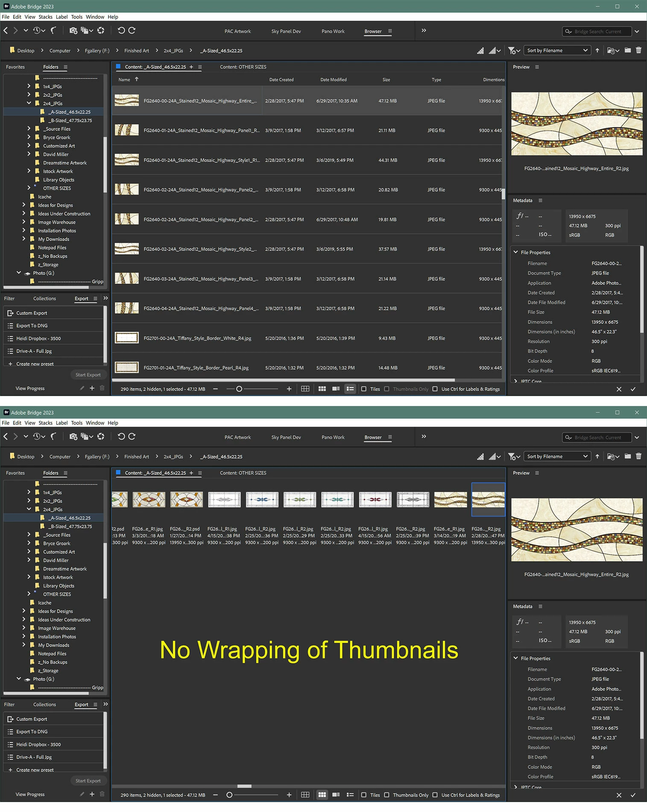Switch to thumbnails view in upper window
The image size is (647, 812).
point(322,389)
